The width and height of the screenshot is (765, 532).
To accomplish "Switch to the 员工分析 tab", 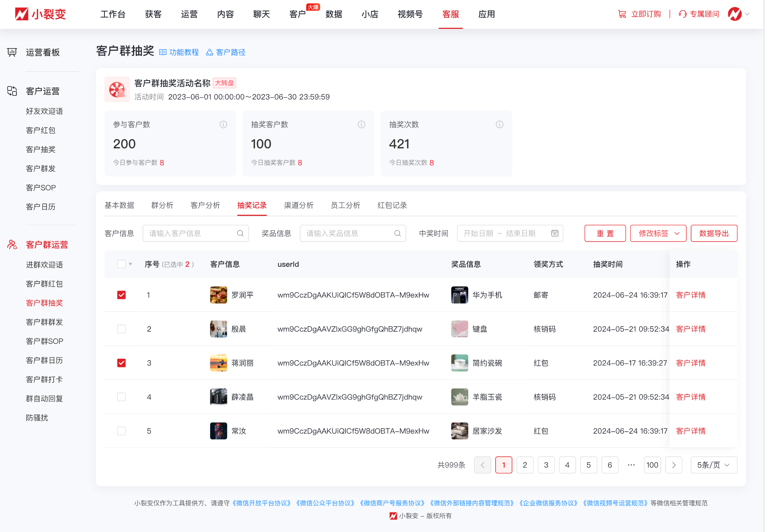I will point(346,205).
